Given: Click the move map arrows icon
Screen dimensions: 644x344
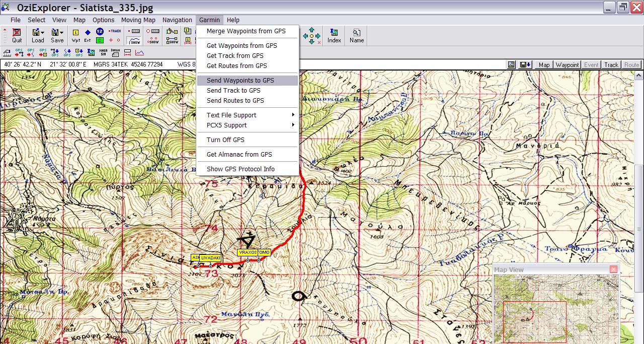Looking at the screenshot, I should pos(311,36).
